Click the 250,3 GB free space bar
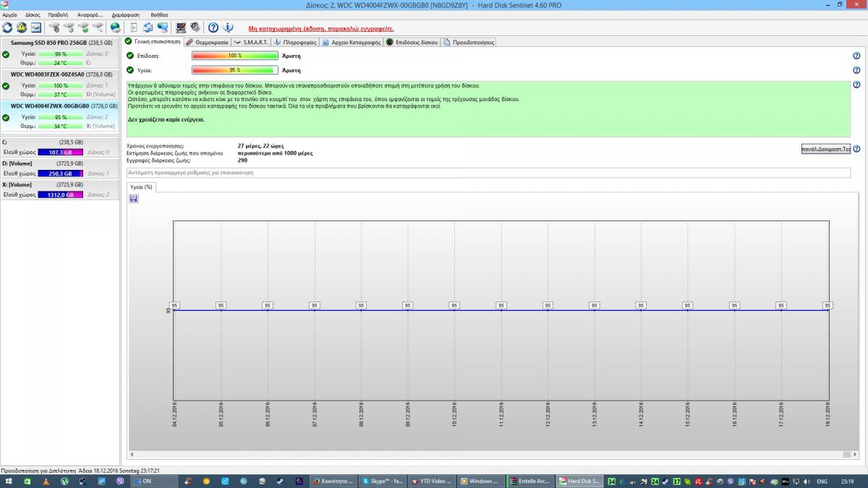This screenshot has width=868, height=488. [x=61, y=174]
